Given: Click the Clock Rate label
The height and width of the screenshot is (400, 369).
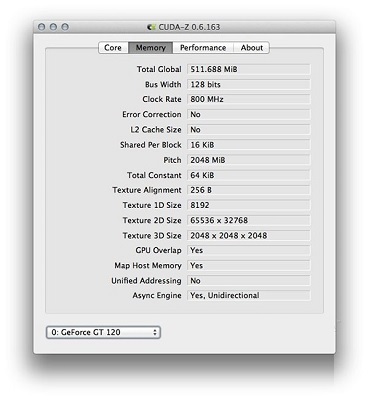Looking at the screenshot, I should coord(162,99).
